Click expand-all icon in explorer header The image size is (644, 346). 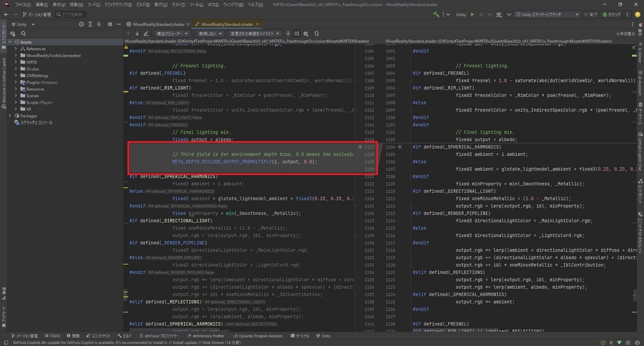pyautogui.click(x=91, y=24)
